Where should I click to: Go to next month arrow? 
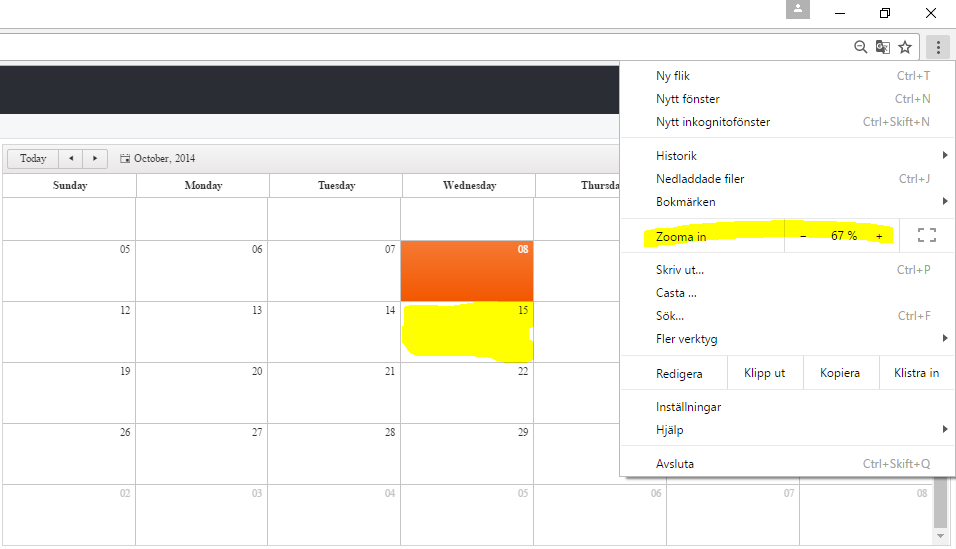pos(95,159)
